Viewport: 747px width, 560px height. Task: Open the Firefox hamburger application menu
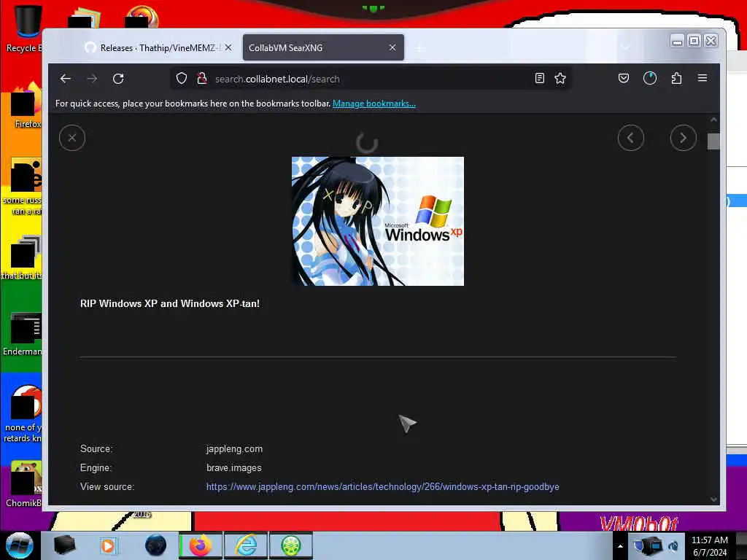(x=703, y=78)
